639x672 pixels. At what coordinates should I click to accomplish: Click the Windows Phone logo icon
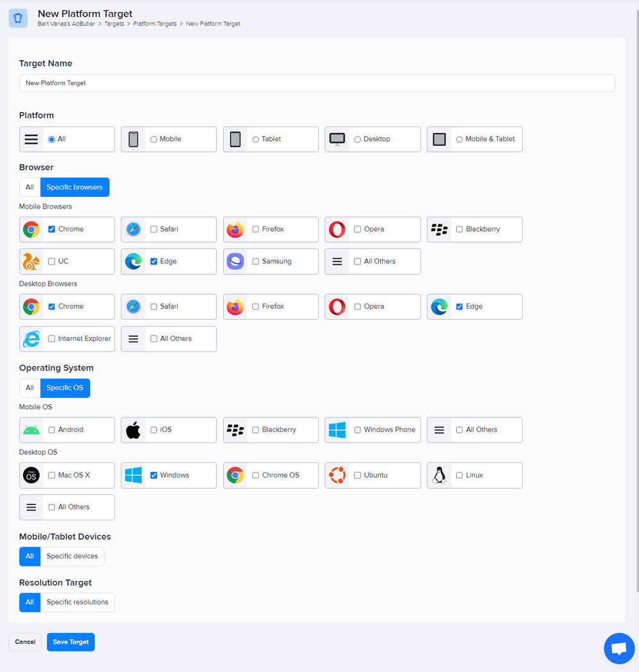337,430
